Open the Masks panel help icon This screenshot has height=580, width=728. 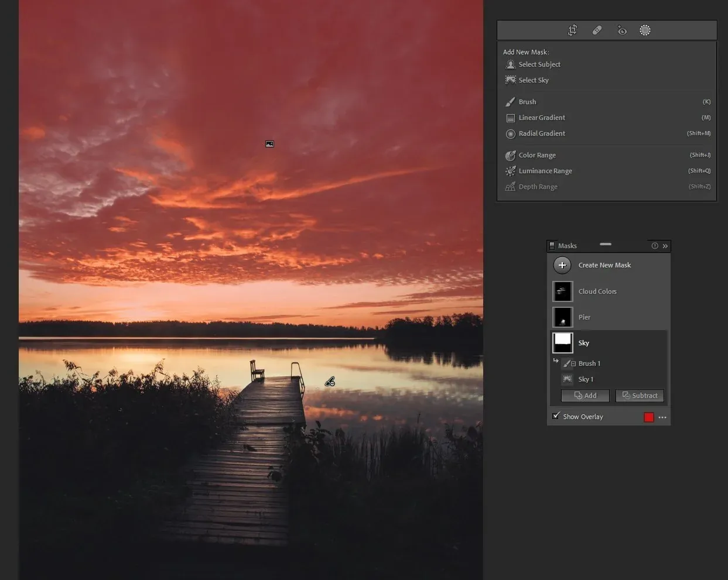coord(655,246)
